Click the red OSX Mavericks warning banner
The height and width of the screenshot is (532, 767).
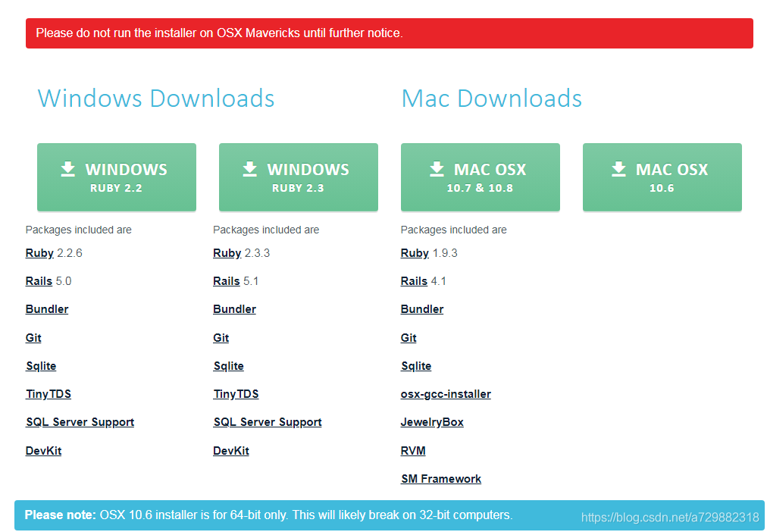coord(390,33)
